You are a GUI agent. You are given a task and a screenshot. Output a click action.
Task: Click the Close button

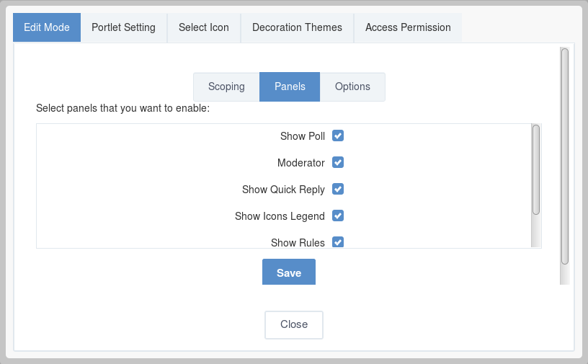[x=294, y=324]
